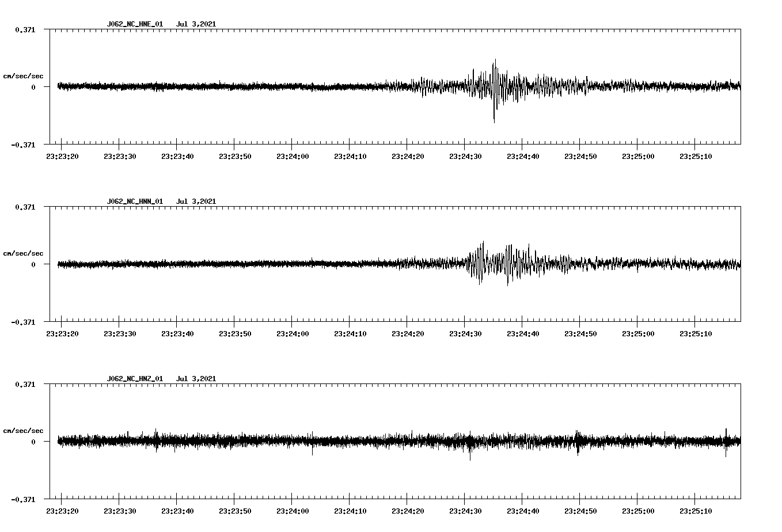782x532 pixels.
Task: Click the zero axis label of the HNN plot
Action: 33,265
